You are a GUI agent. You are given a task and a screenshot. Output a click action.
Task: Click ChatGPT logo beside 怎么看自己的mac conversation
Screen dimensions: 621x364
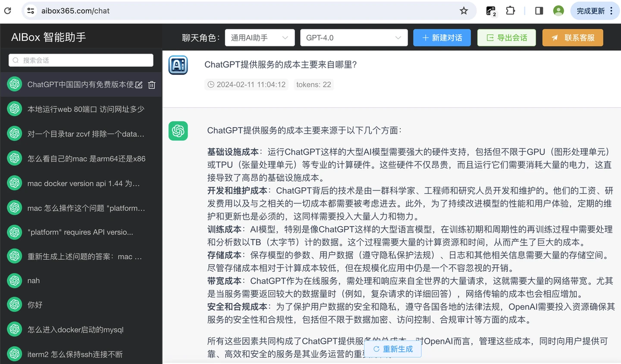click(x=15, y=158)
